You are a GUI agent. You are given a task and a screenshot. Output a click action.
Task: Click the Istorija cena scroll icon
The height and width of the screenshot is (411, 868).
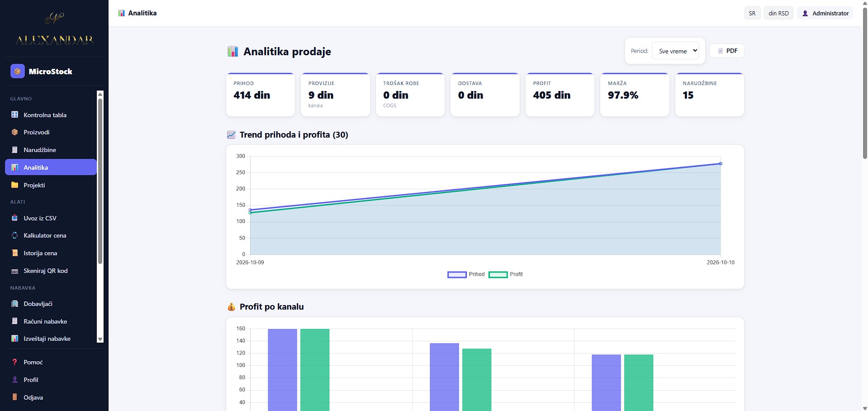point(15,253)
